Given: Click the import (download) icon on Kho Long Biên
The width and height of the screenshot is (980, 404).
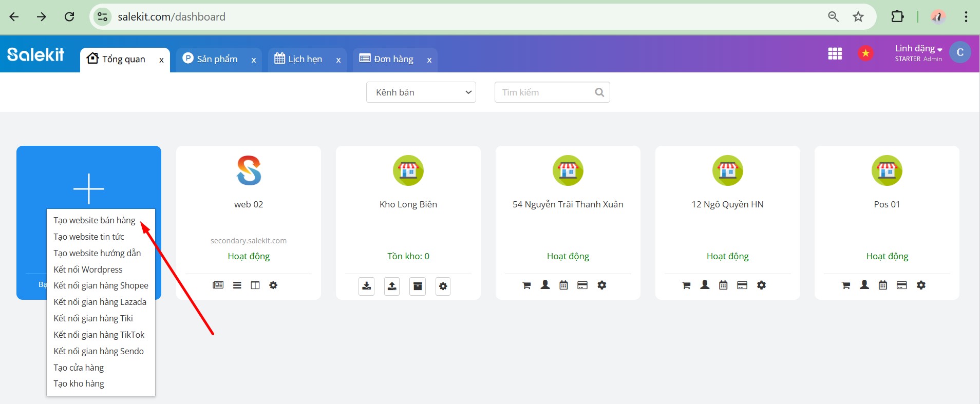Looking at the screenshot, I should (366, 286).
